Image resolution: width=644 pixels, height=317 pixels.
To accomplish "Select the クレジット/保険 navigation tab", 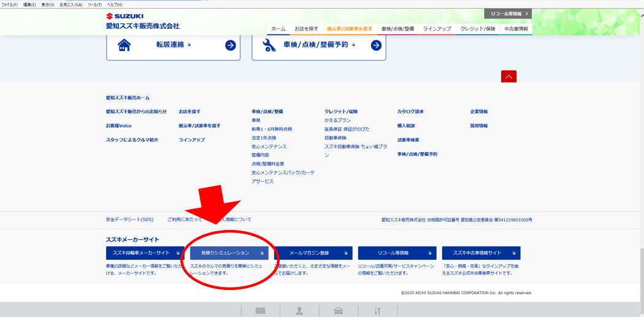I will point(478,29).
